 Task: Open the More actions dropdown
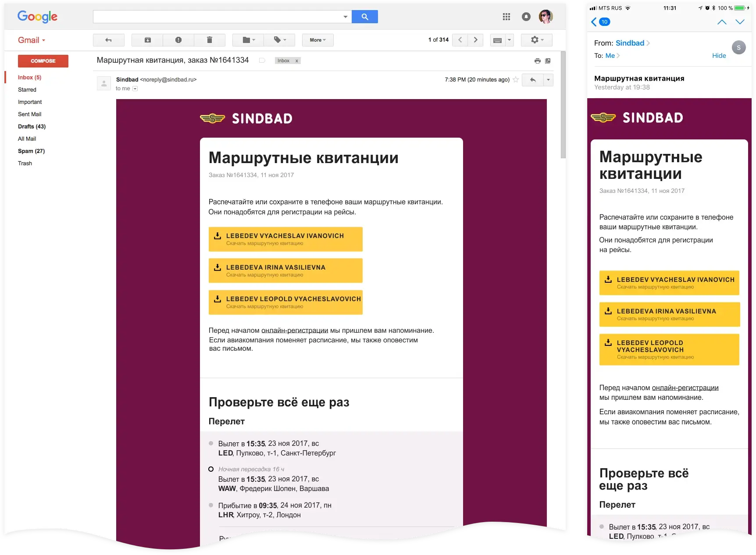coord(318,40)
